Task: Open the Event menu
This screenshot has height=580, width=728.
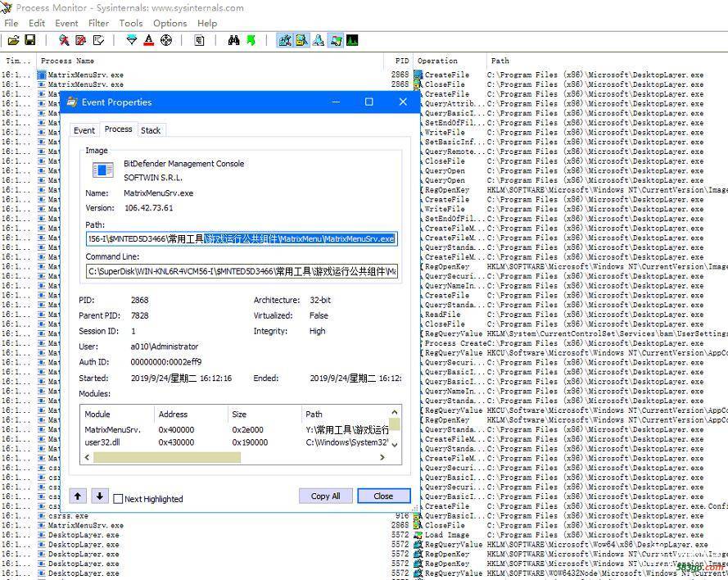Action: (66, 23)
